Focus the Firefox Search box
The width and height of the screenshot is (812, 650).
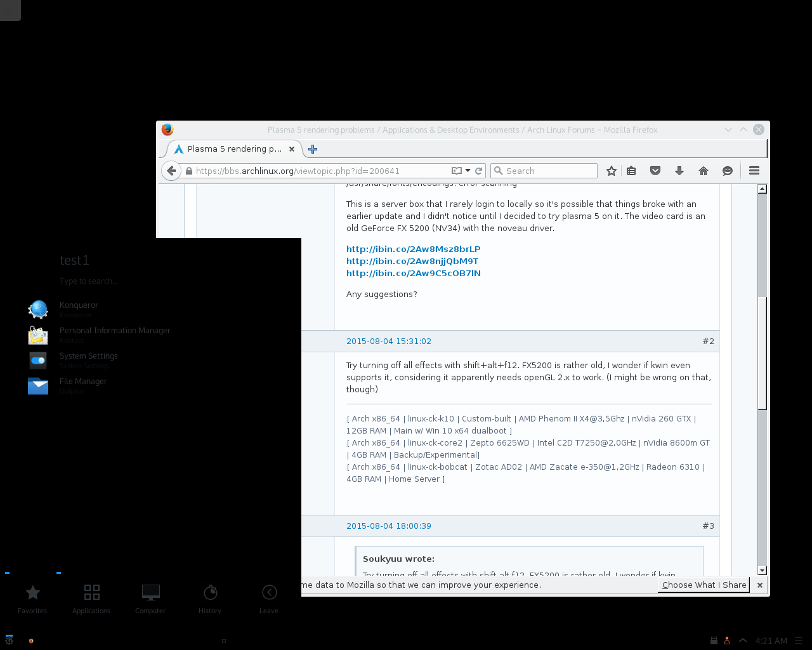tap(544, 171)
